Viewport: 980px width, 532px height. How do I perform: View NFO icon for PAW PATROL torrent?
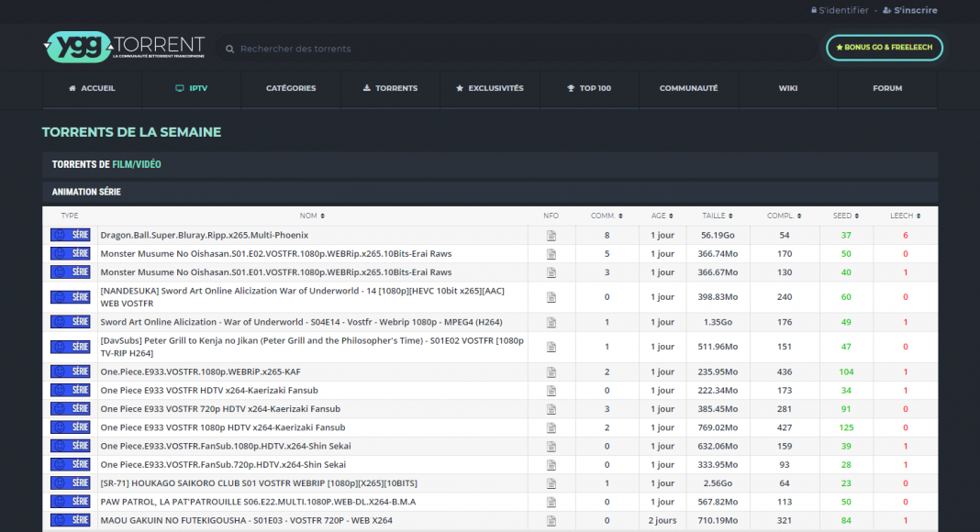click(x=551, y=502)
